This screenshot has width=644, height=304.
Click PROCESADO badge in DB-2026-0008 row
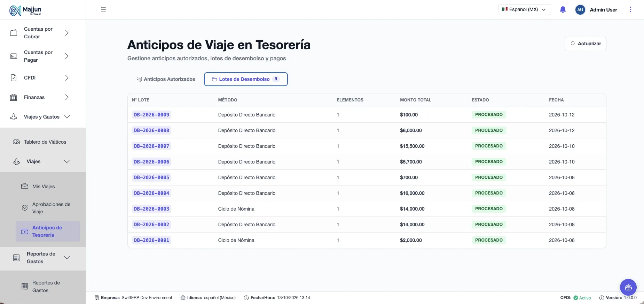click(x=489, y=130)
